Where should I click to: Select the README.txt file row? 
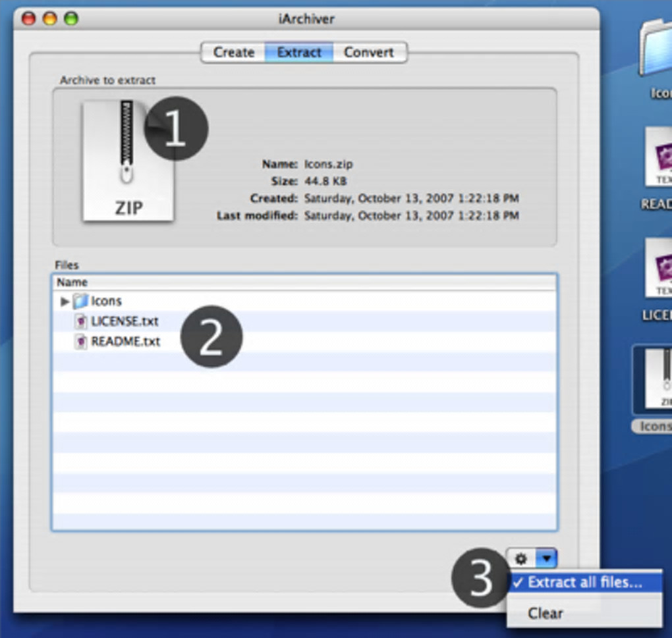[304, 341]
